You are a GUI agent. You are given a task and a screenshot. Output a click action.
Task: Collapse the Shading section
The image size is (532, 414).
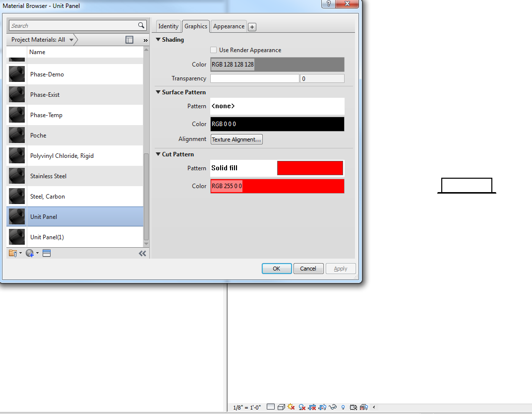click(158, 39)
